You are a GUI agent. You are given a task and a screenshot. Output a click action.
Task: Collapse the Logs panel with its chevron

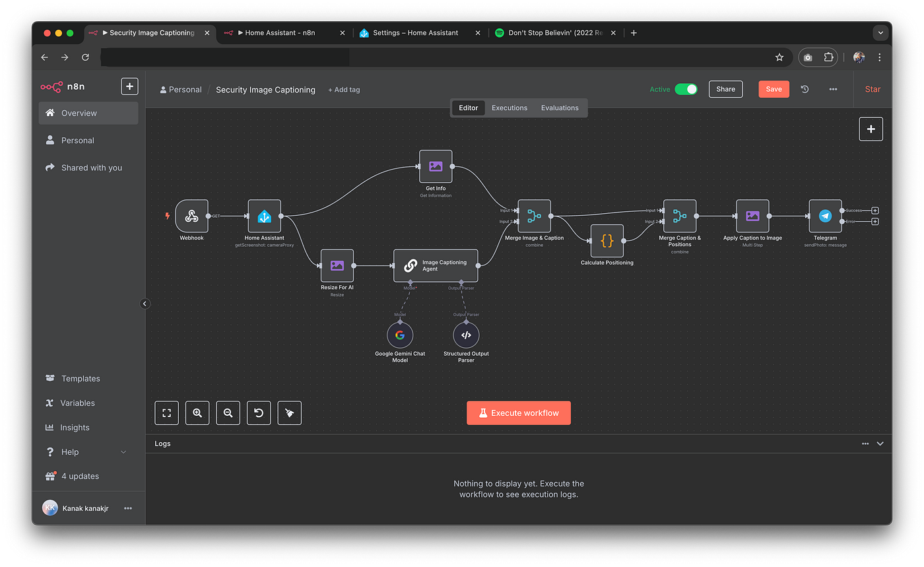(x=880, y=443)
